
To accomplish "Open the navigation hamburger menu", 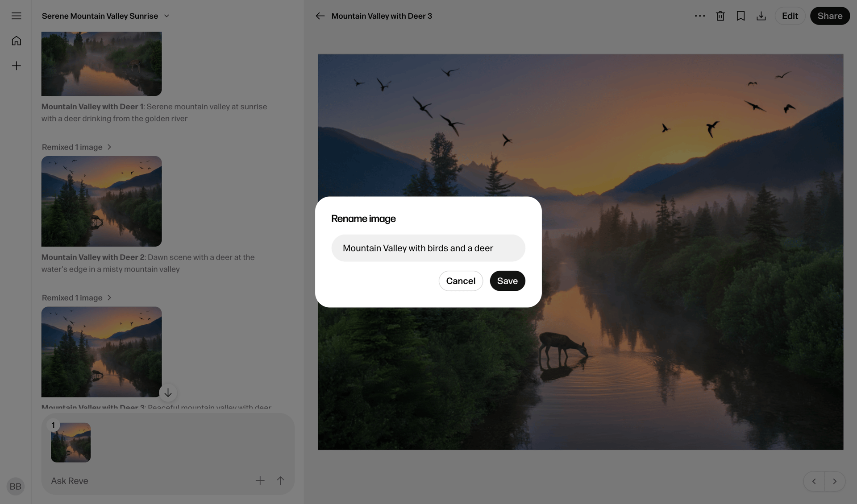I will point(16,16).
